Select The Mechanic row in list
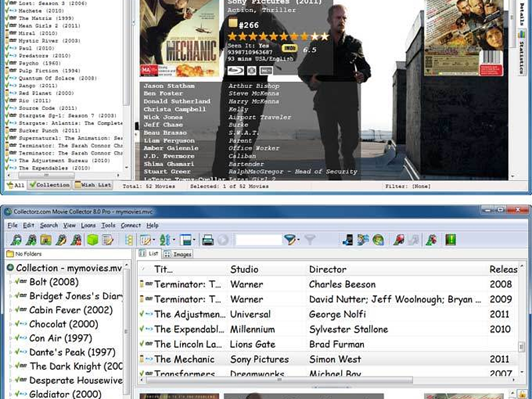 click(328, 359)
